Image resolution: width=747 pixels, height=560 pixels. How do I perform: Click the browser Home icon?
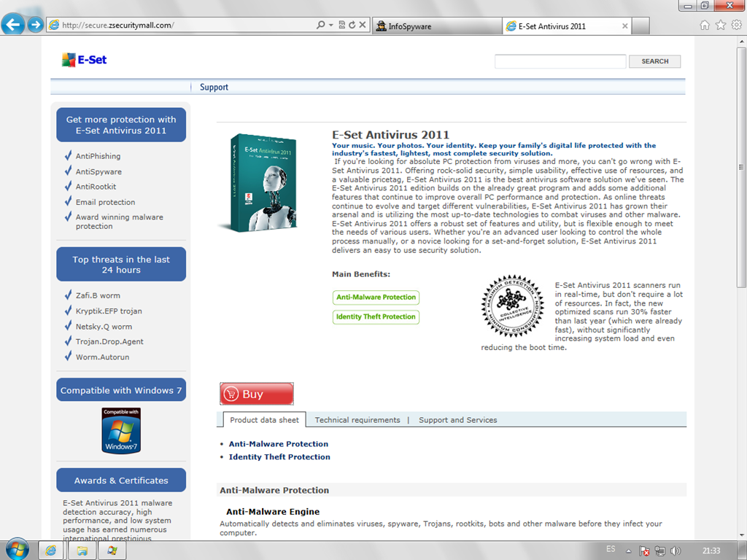pos(705,26)
